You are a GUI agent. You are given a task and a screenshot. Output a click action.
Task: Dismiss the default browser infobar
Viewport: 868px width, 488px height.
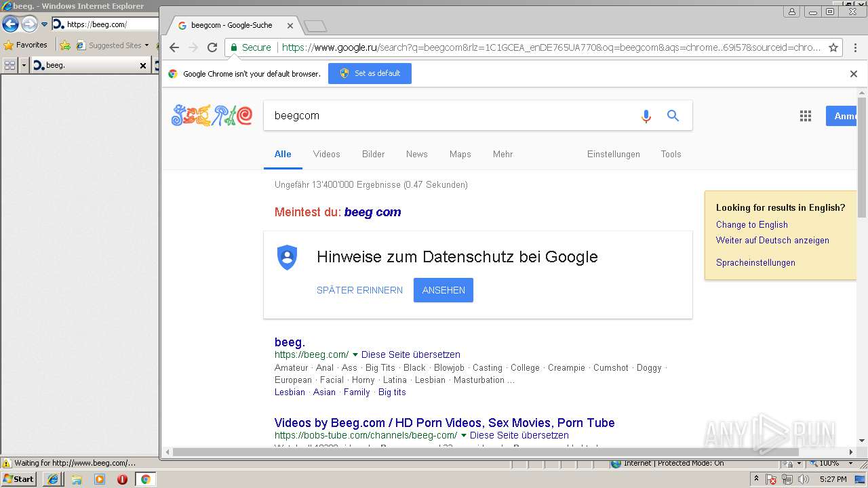click(x=854, y=74)
